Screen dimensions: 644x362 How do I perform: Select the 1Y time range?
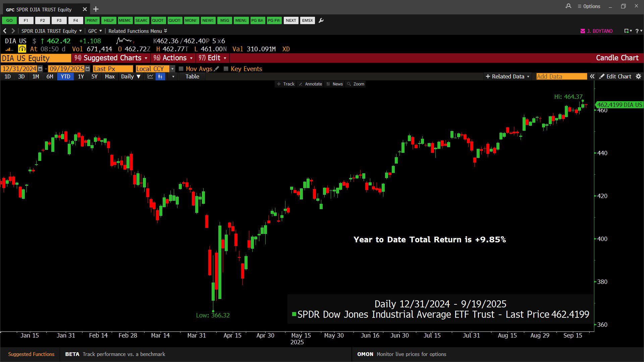click(81, 76)
